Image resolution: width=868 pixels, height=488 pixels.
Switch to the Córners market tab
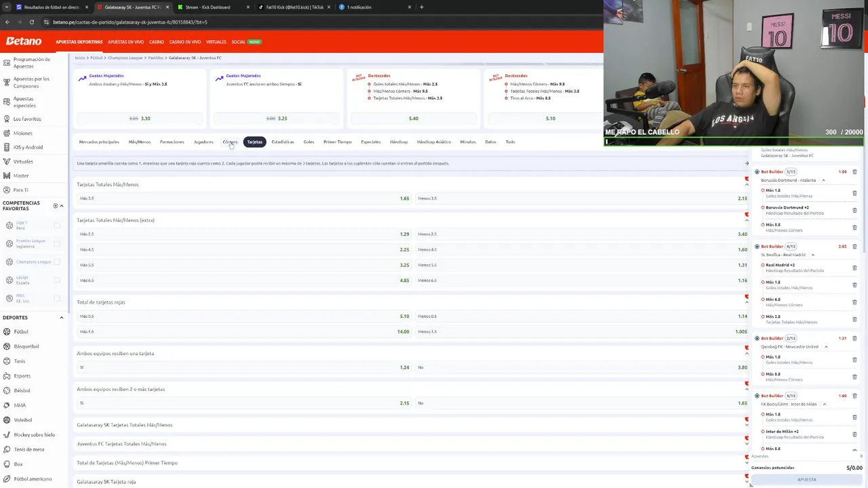230,142
